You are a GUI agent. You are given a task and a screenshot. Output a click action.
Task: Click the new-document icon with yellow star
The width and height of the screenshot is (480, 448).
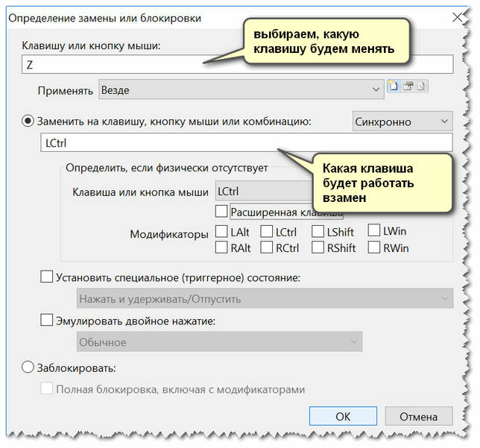tap(394, 86)
